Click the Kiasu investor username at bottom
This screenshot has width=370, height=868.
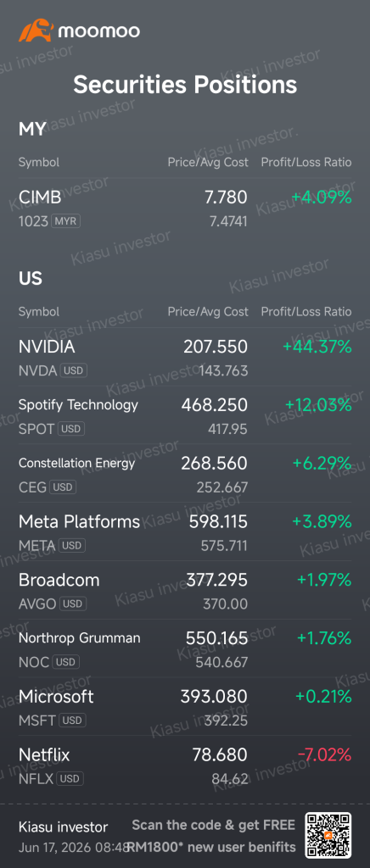[x=63, y=827]
